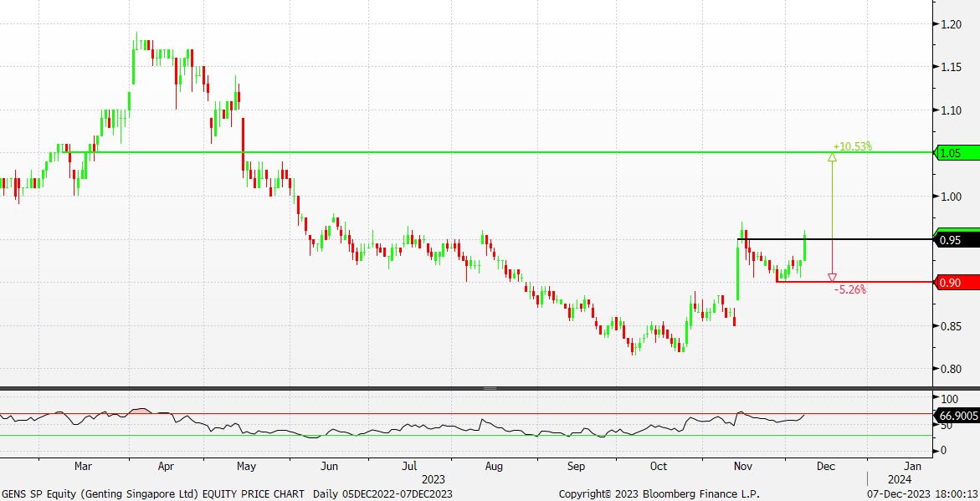Click the Jan month label
The width and height of the screenshot is (980, 501).
tap(912, 466)
